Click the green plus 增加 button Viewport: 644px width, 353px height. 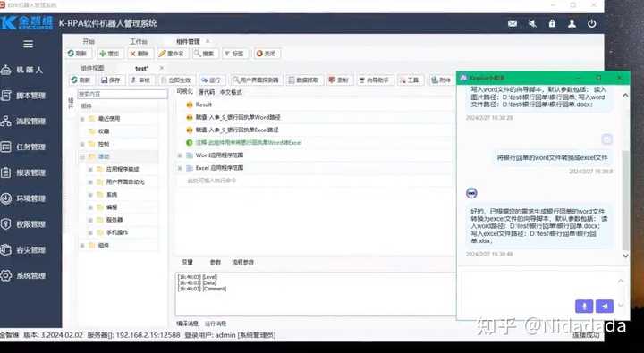point(110,54)
